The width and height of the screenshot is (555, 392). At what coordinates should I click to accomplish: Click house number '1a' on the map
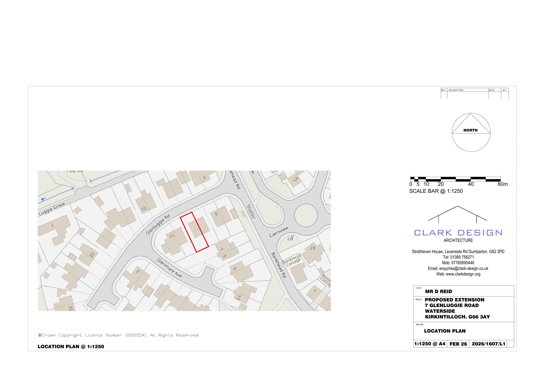(x=295, y=179)
